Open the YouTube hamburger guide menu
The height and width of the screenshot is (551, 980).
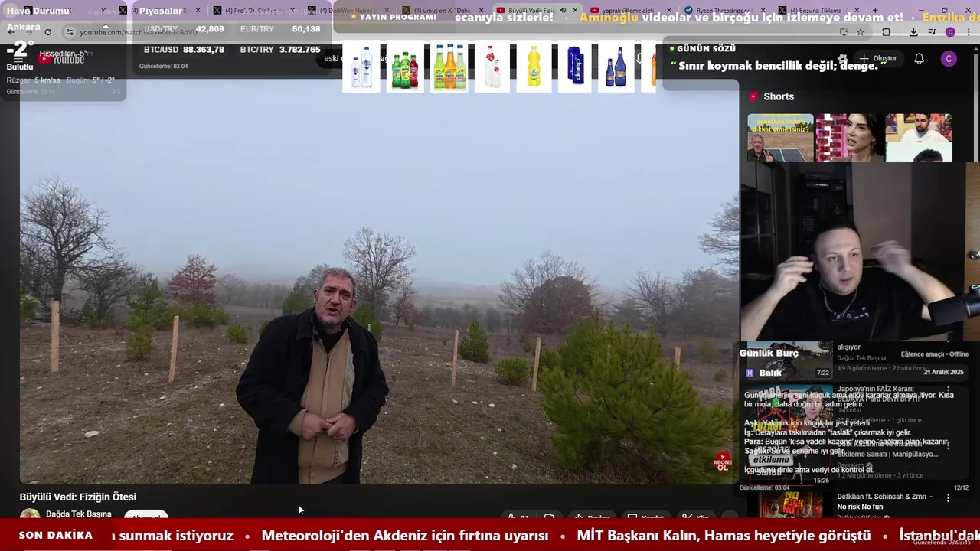pos(18,59)
